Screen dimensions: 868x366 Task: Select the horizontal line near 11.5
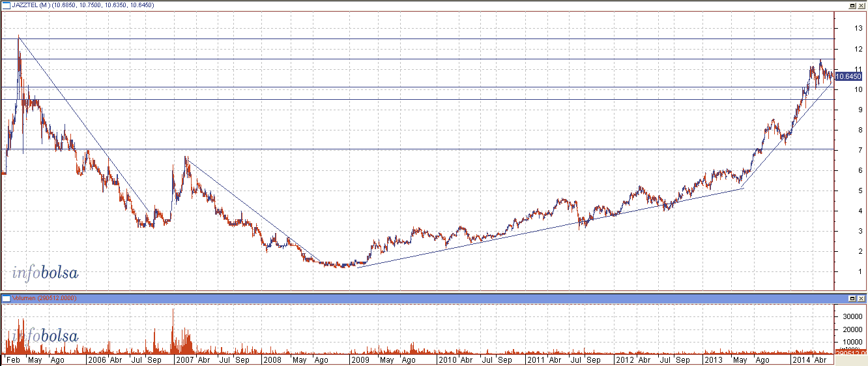coord(417,59)
